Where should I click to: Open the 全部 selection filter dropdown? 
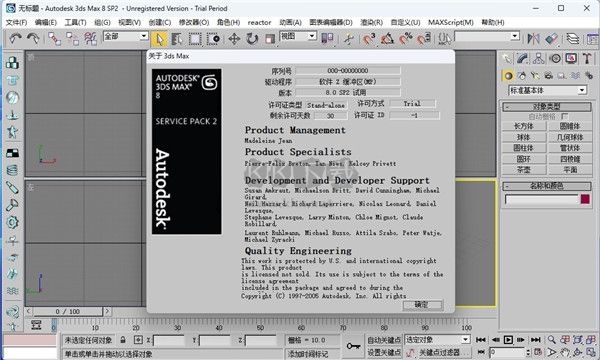point(126,36)
